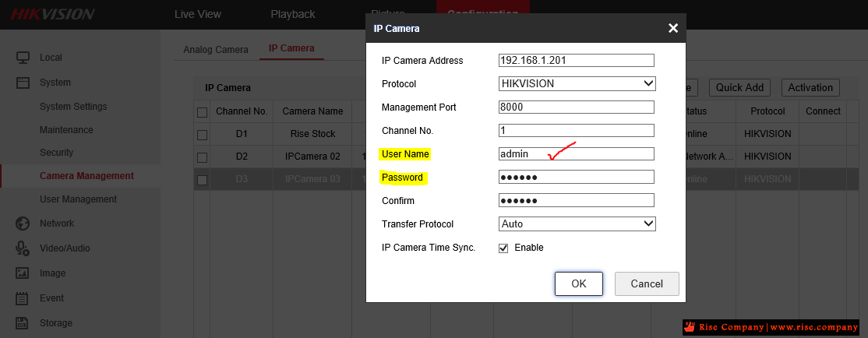Select Camera Management in sidebar
This screenshot has width=868, height=338.
87,176
